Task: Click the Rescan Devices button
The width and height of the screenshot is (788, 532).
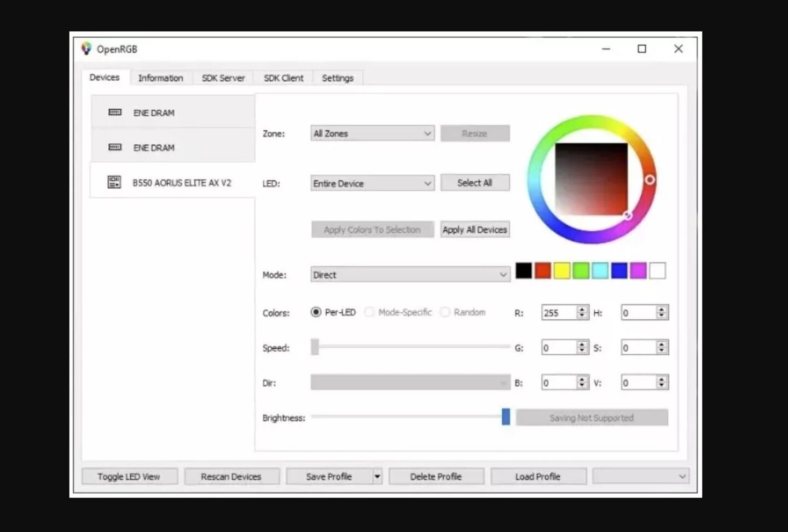Action: click(231, 476)
